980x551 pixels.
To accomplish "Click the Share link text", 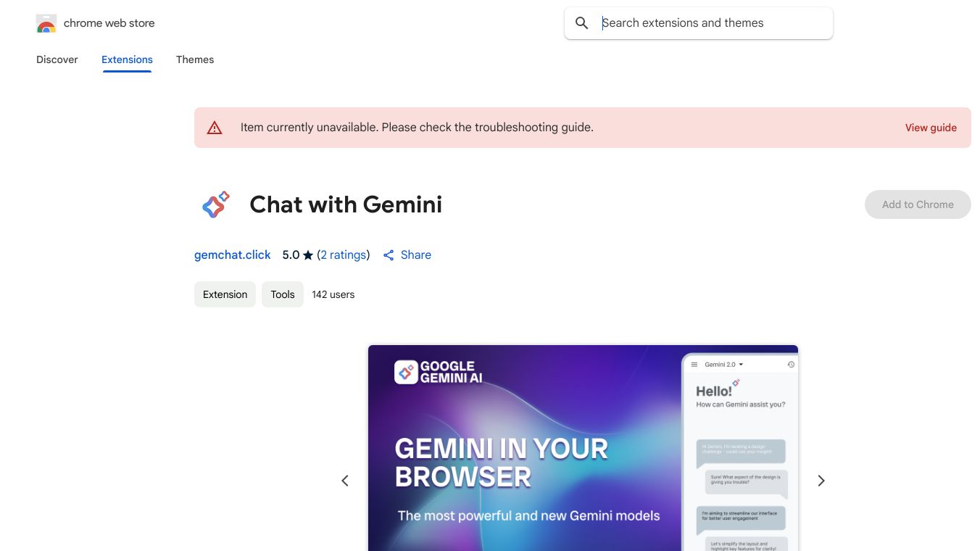I will pos(416,255).
